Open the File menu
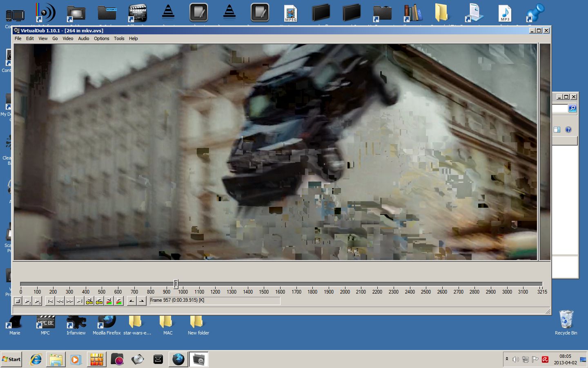This screenshot has height=368, width=588. coord(18,38)
